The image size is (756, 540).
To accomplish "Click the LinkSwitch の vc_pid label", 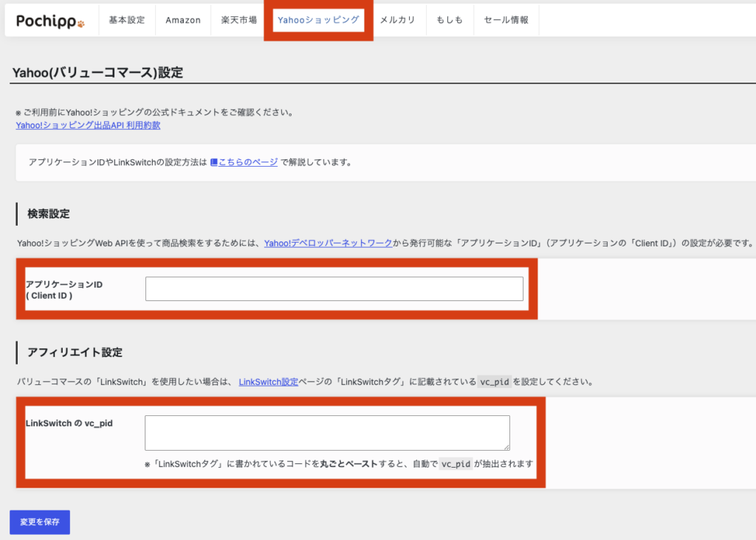I will pyautogui.click(x=69, y=423).
